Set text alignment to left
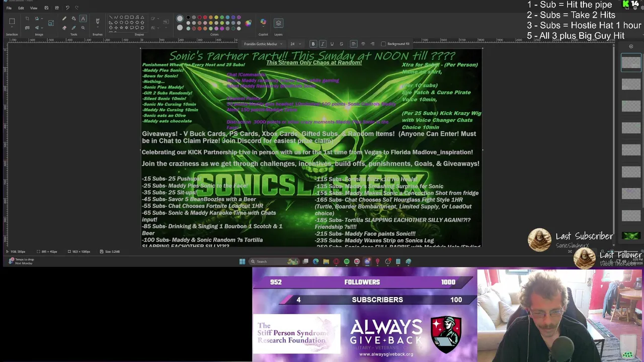The height and width of the screenshot is (362, 644). (354, 44)
